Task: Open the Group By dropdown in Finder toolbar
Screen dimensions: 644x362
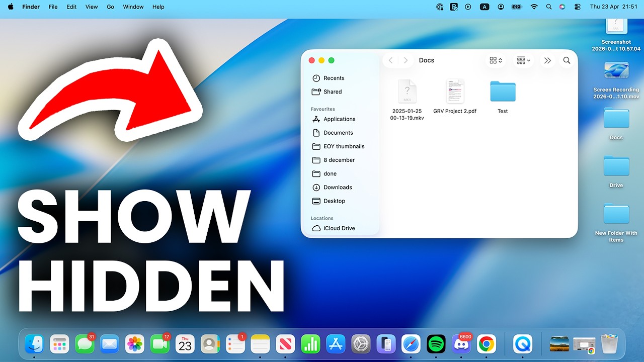Action: point(523,60)
